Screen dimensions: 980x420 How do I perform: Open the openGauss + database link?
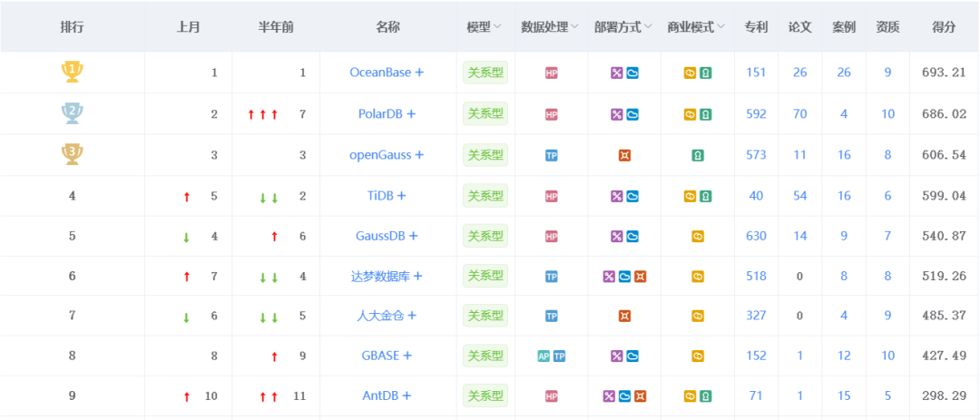coord(387,155)
